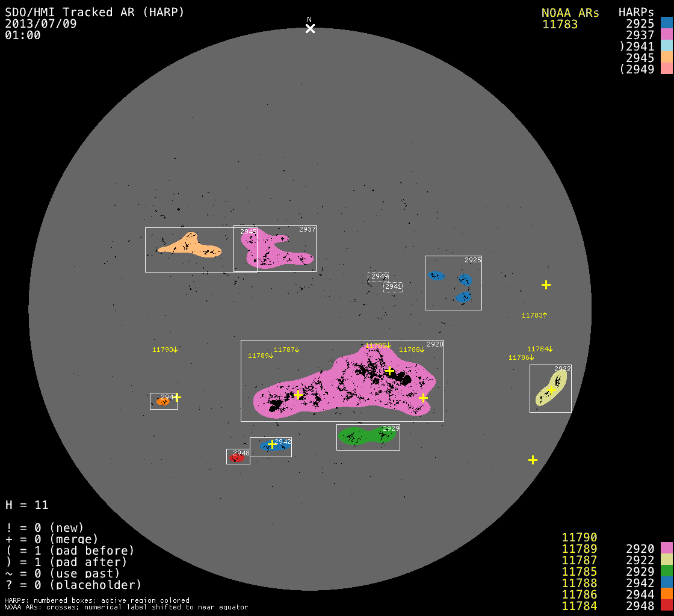Select the green swatch beside HARP 2929 in legend

(666, 571)
